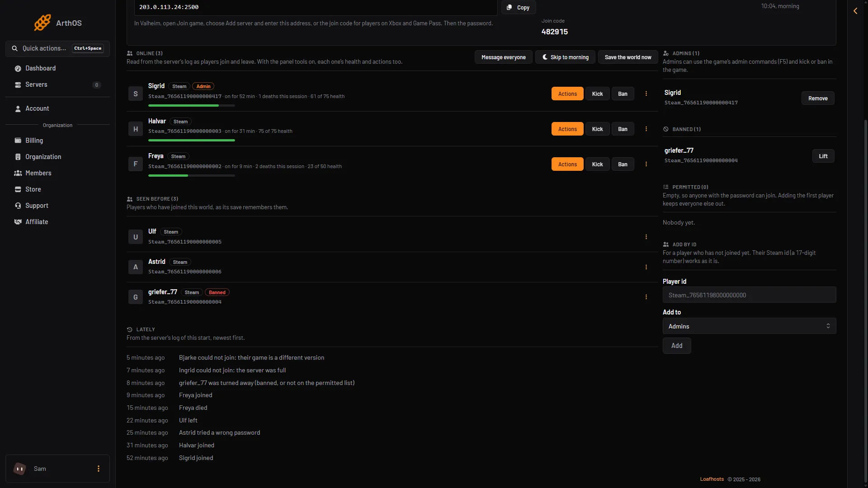Screen dimensions: 868x488
Task: Open Billing in the sidebar
Action: click(57, 141)
